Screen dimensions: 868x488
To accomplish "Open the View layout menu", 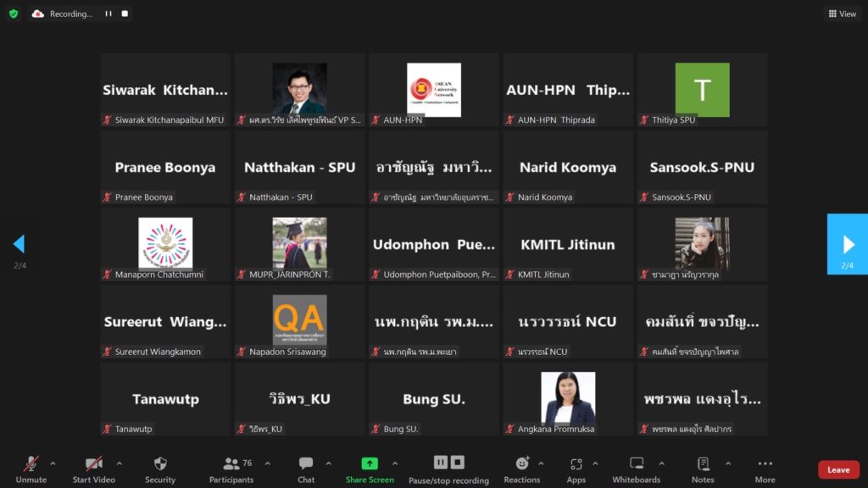I will pyautogui.click(x=843, y=14).
